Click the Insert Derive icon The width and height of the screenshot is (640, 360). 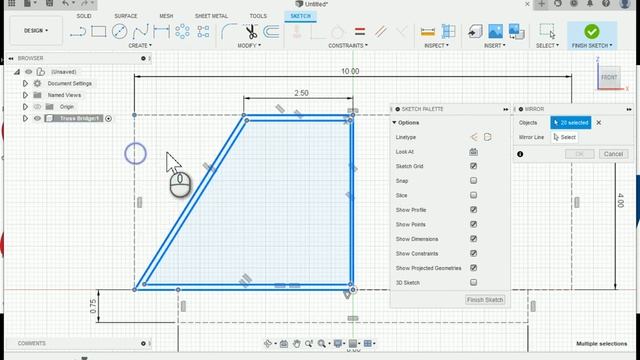click(x=475, y=31)
